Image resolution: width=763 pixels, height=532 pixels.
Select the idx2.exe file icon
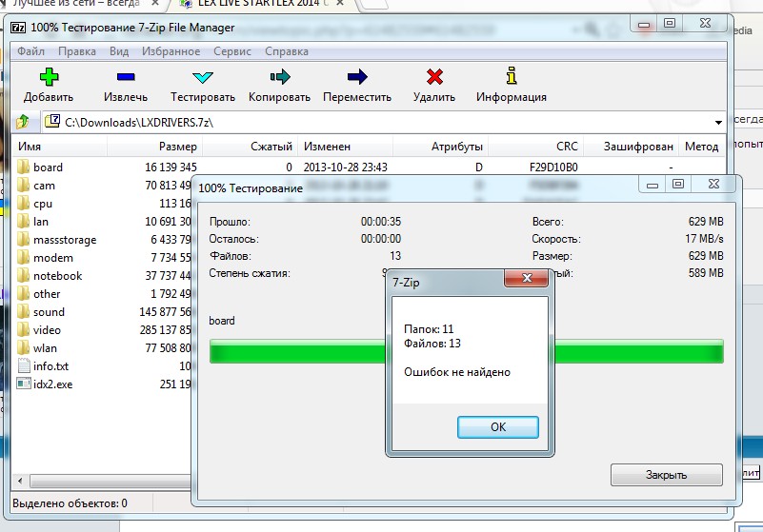pyautogui.click(x=24, y=384)
